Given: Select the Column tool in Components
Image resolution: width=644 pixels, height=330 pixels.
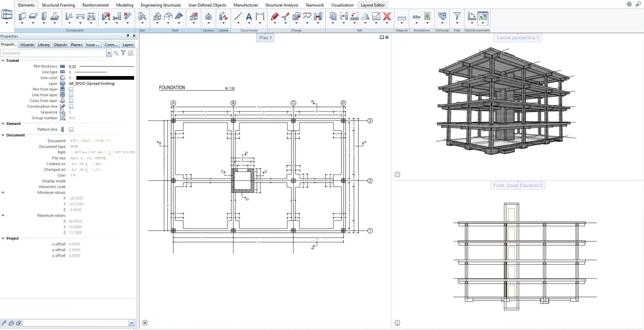Looking at the screenshot, I should (44, 16).
